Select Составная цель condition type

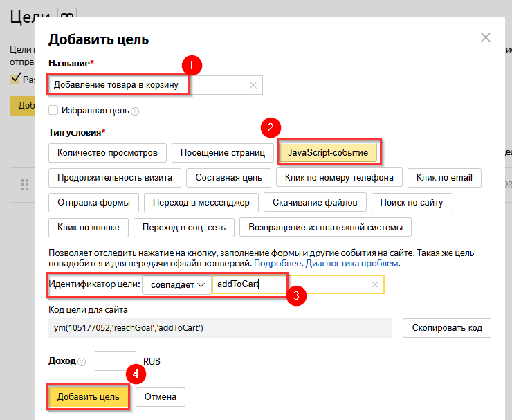coord(228,178)
